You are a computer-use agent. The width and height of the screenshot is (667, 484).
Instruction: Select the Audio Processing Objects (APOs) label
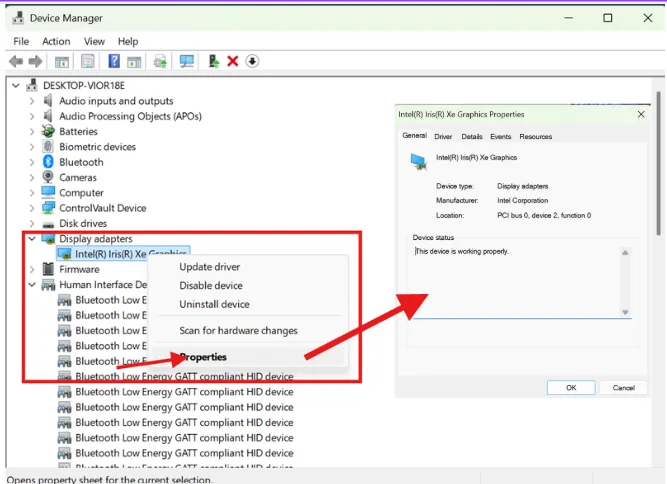pos(130,116)
